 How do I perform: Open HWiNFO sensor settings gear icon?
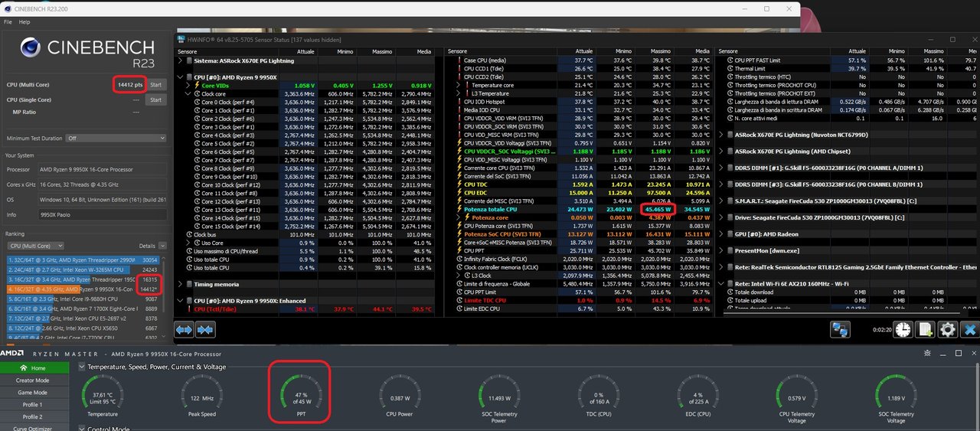[x=948, y=330]
